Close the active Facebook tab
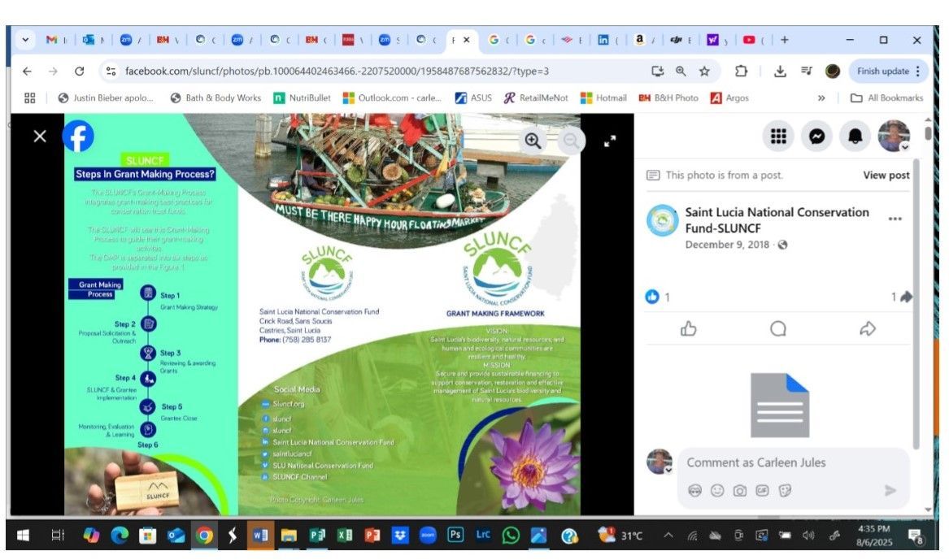Viewport: 949px width, 560px height. pyautogui.click(x=467, y=40)
